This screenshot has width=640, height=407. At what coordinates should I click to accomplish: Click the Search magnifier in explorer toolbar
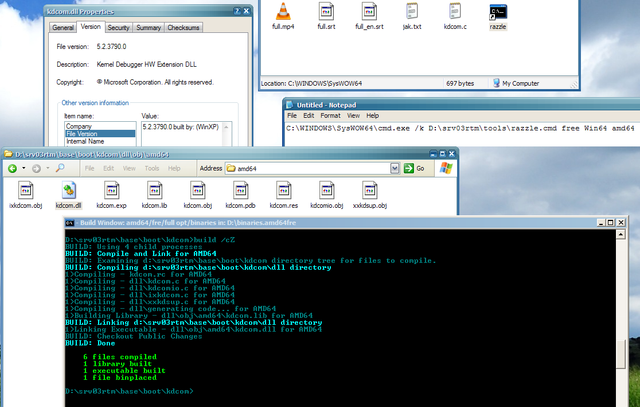60,168
